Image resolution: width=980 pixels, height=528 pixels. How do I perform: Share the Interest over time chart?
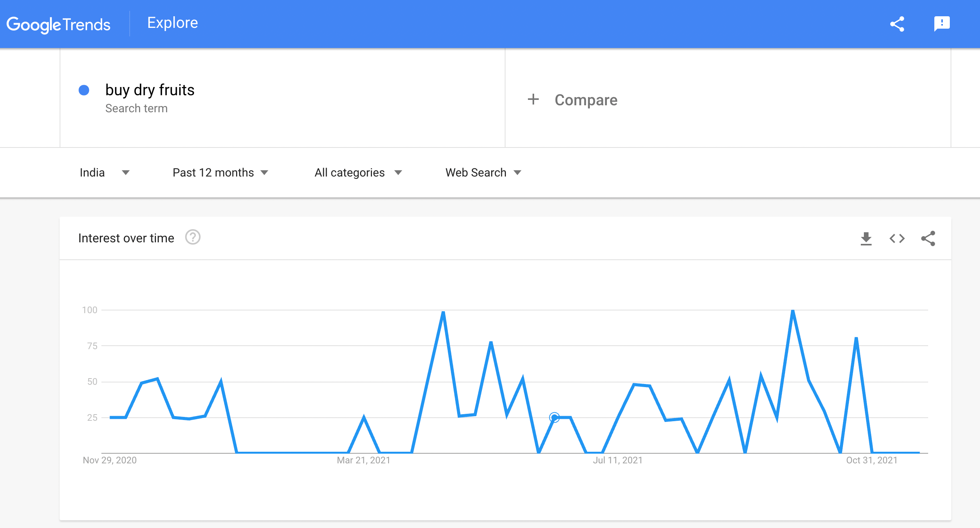point(928,238)
